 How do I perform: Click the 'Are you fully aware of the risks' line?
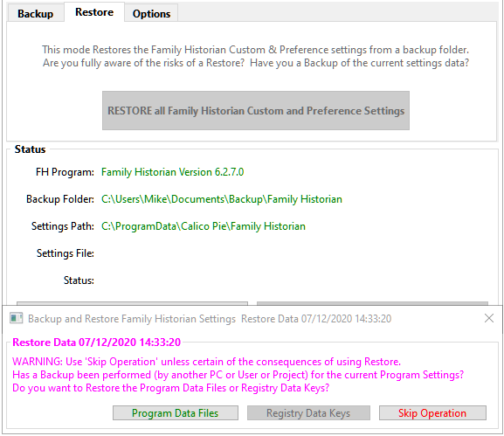(x=256, y=63)
